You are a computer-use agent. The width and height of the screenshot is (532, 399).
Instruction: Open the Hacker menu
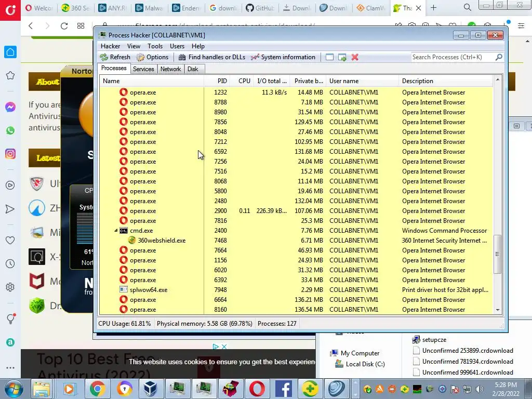(110, 46)
